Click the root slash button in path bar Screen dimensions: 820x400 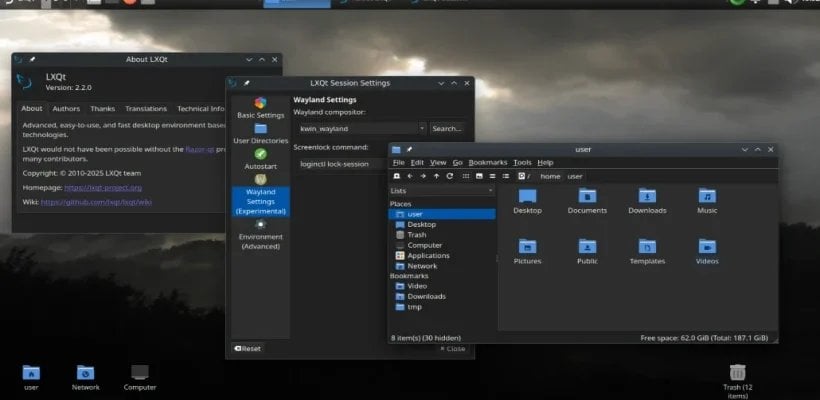[x=524, y=176]
